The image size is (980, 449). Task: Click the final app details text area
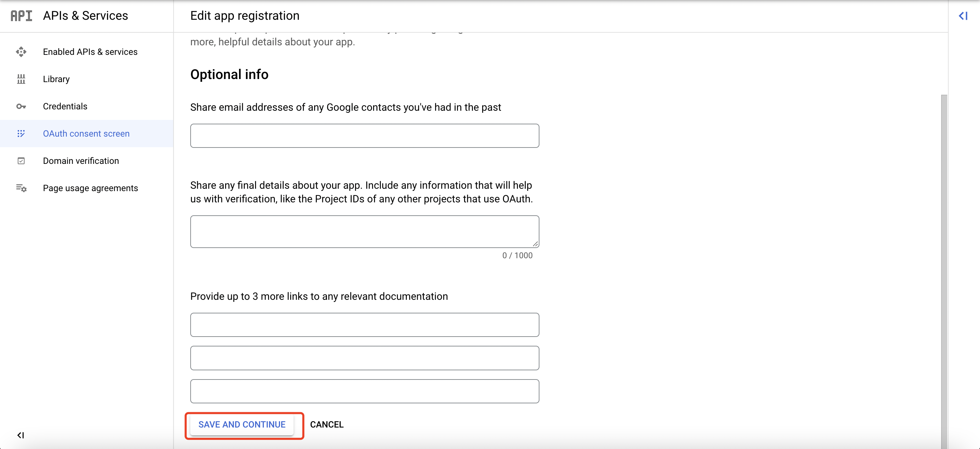[x=365, y=232]
